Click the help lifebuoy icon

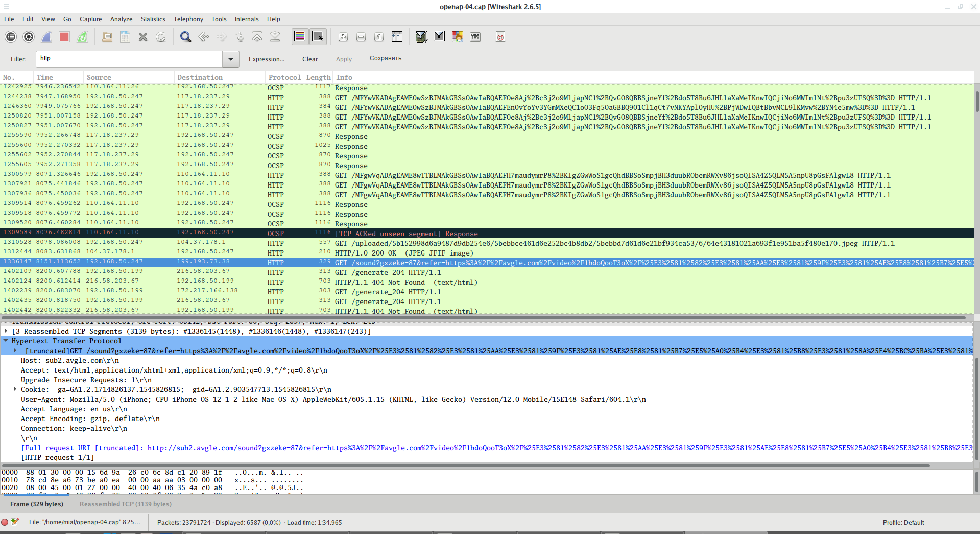500,37
